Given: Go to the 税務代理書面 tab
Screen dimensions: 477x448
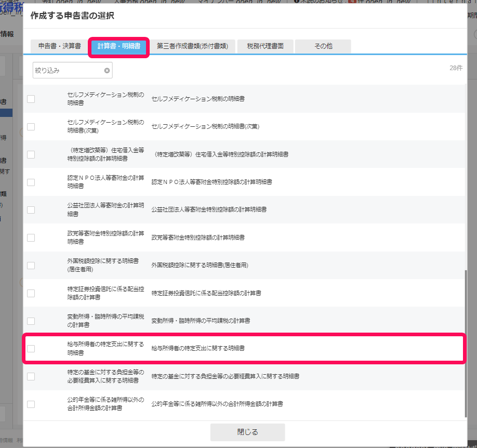Looking at the screenshot, I should click(266, 46).
